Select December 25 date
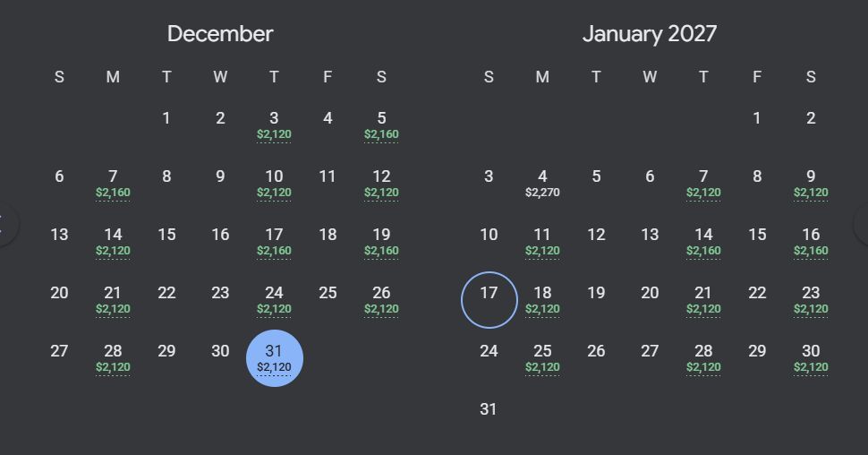 (328, 293)
